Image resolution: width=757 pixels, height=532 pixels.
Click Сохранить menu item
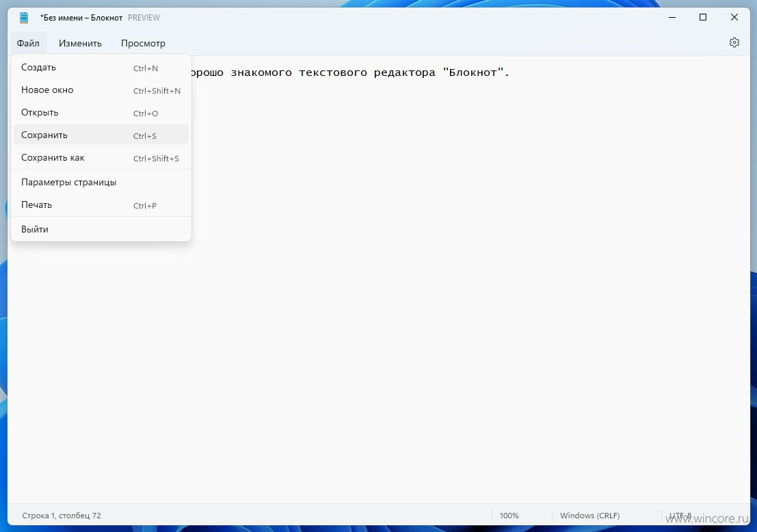click(101, 135)
